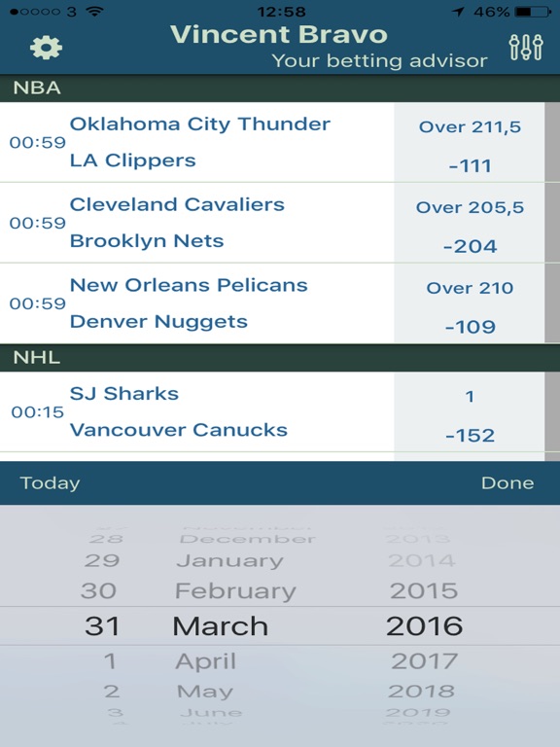Open Cleveland Cavaliers vs Brooklyn Nets game
Image resolution: width=560 pixels, height=747 pixels.
click(197, 223)
